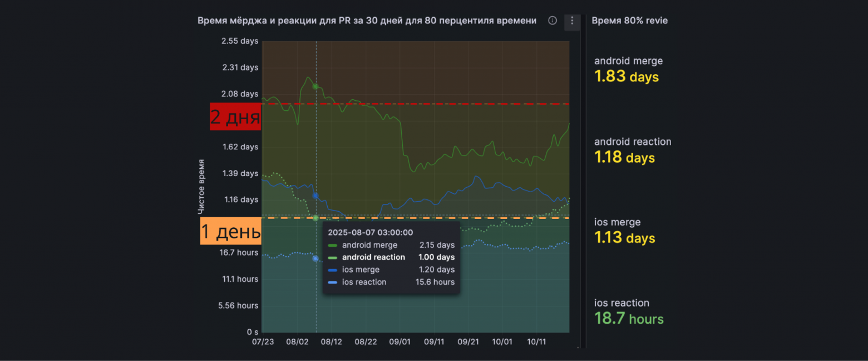Click the android reaction data point marker
Image resolution: width=868 pixels, height=361 pixels.
[315, 218]
